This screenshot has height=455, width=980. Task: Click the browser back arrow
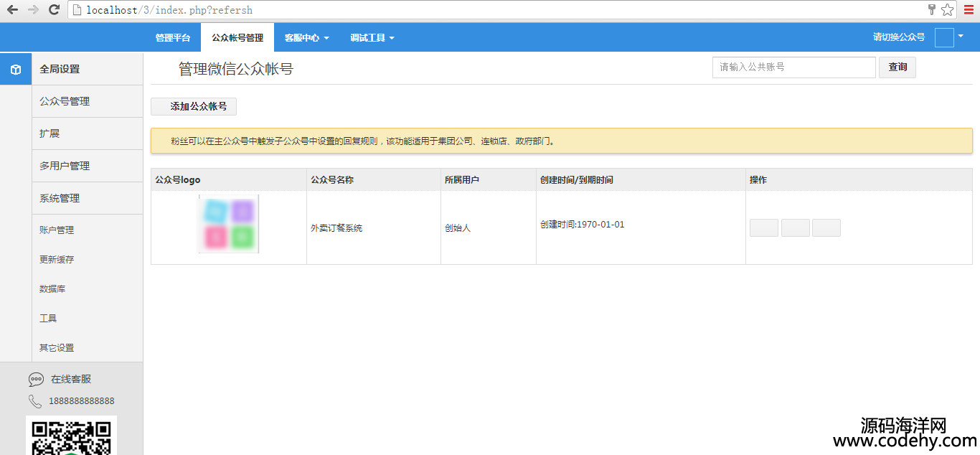pos(12,10)
